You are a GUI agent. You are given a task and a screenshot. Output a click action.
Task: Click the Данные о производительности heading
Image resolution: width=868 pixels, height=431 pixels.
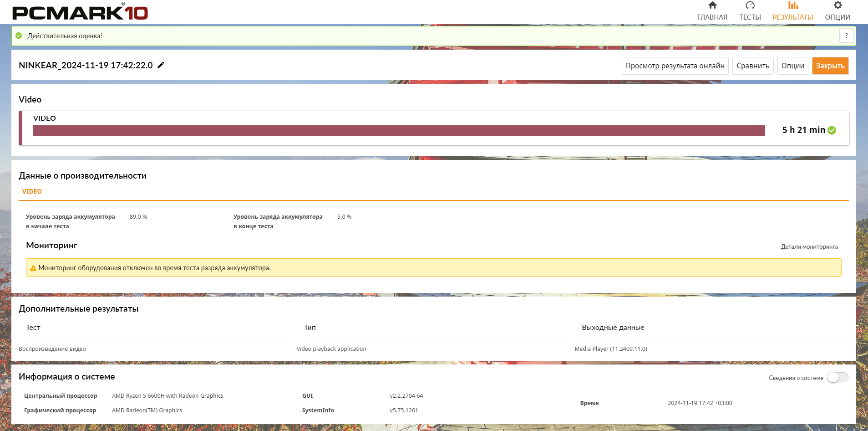coord(82,176)
